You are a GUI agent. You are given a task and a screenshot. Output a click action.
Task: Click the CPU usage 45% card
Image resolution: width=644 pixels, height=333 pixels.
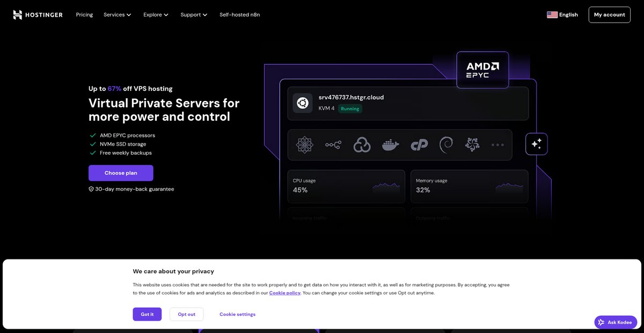tap(346, 186)
